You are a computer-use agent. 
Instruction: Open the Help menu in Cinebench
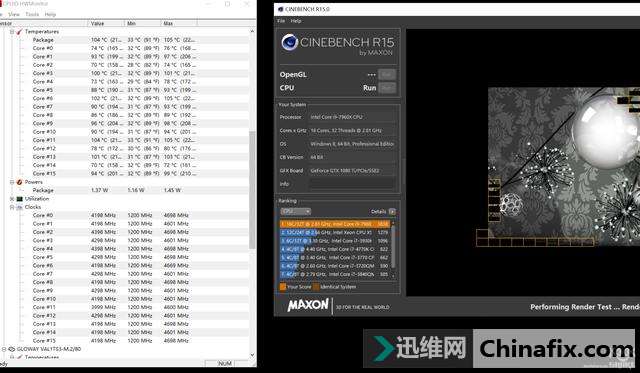[296, 21]
